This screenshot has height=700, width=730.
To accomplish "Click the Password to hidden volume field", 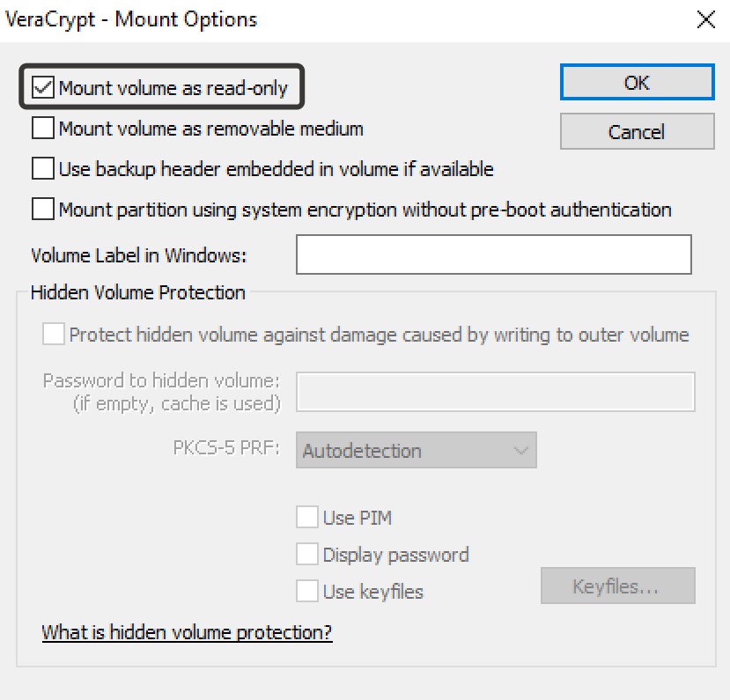I will click(x=496, y=391).
